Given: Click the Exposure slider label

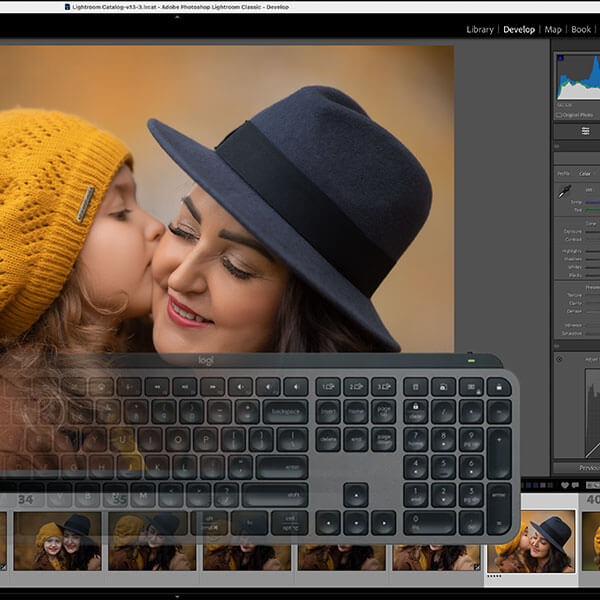Looking at the screenshot, I should pos(572,232).
